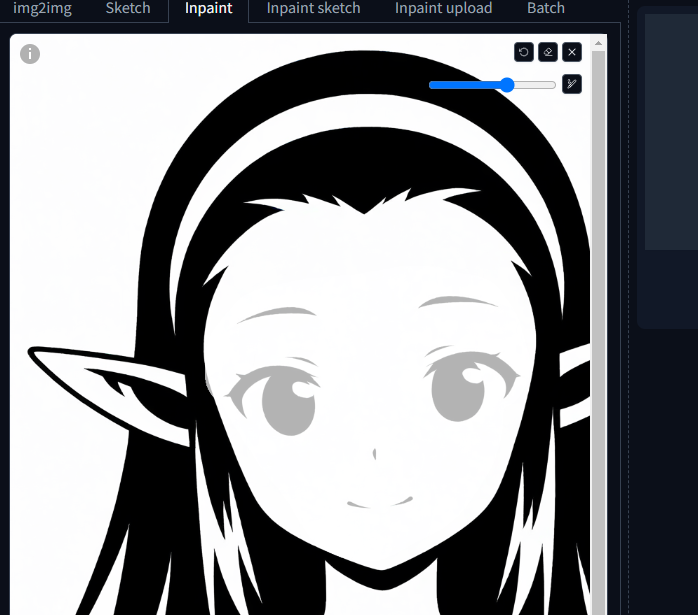Adjust the brush size slider
Viewport: 698px width, 615px height.
pyautogui.click(x=492, y=85)
